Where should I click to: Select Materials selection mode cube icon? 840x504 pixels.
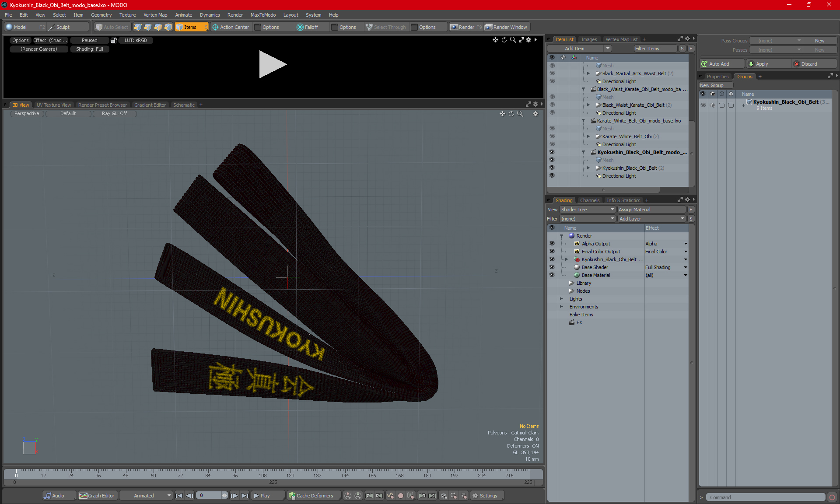pos(168,27)
